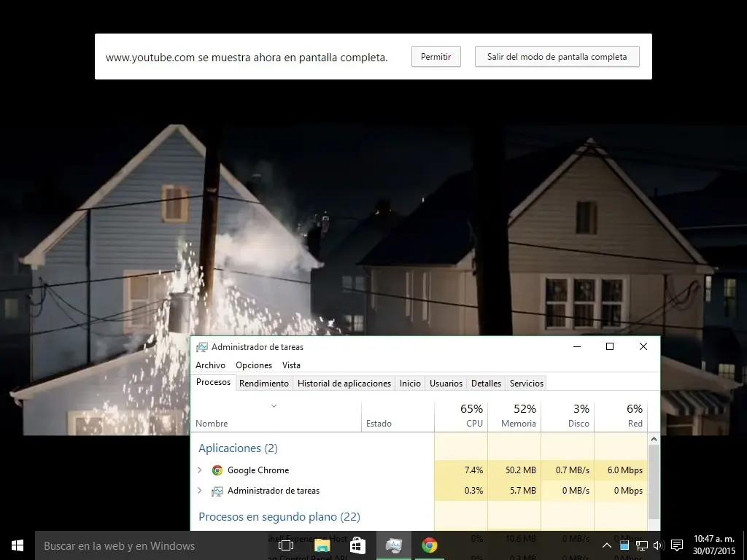Click the Buscar en la web search box
Image resolution: width=747 pixels, height=560 pixels.
[152, 545]
